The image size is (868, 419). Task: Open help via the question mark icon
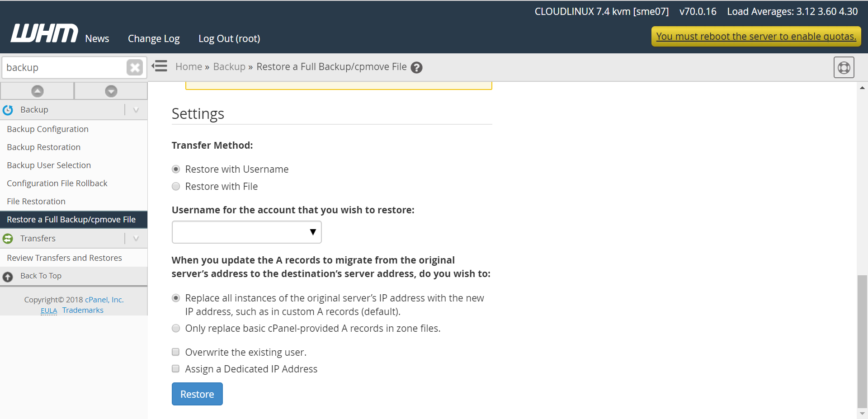(416, 68)
